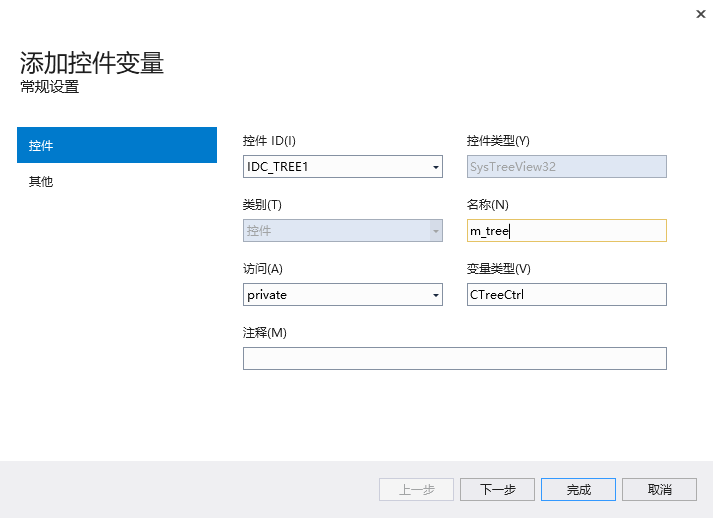Close the 添加控件变量 dialog window
The image size is (713, 518).
pyautogui.click(x=701, y=14)
